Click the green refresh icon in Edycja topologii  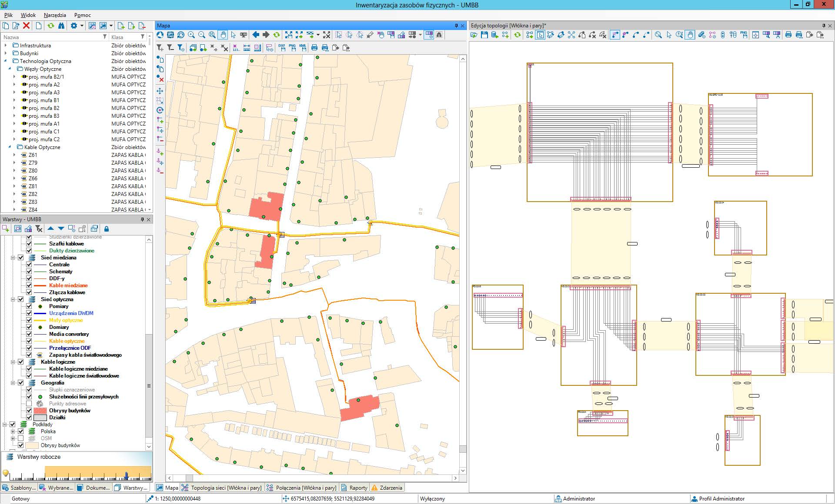(x=517, y=35)
